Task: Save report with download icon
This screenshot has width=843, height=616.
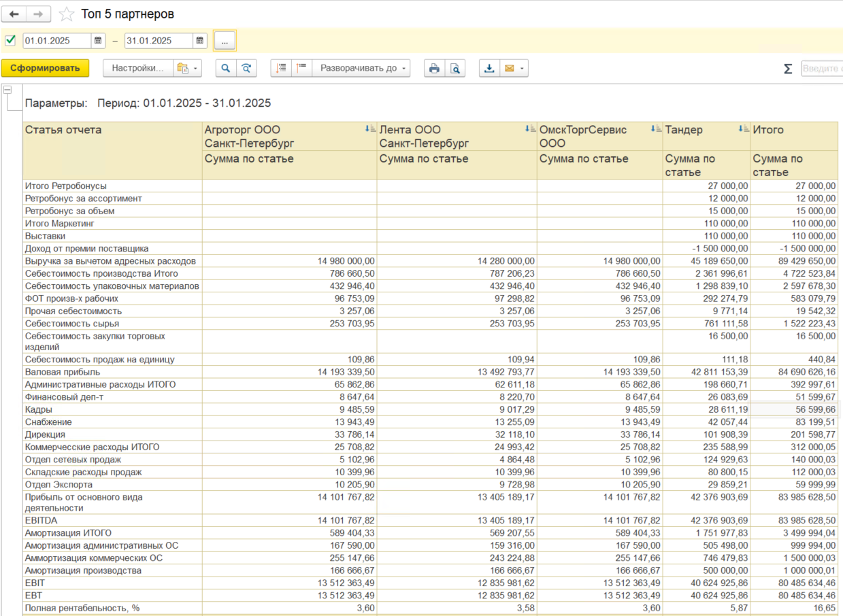Action: (x=489, y=68)
